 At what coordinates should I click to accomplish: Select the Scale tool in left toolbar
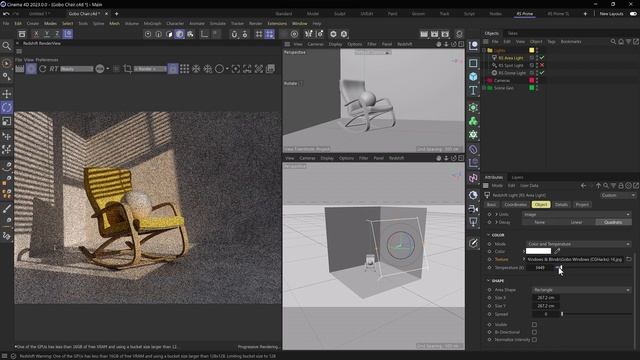7,121
